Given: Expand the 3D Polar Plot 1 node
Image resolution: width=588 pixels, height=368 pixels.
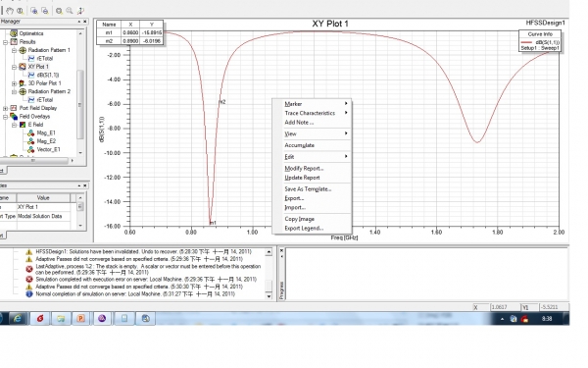Looking at the screenshot, I should (x=14, y=83).
